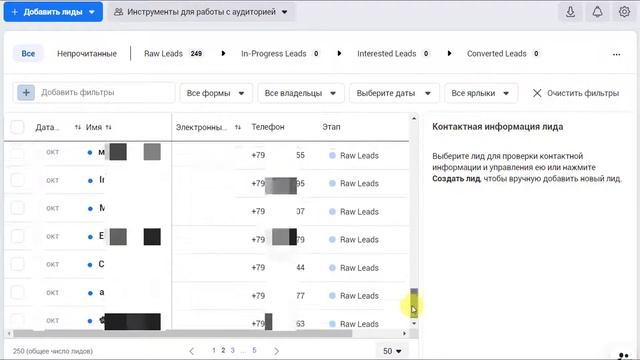Tick checkbox for row with phone ending 07
The width and height of the screenshot is (640, 360).
17,208
